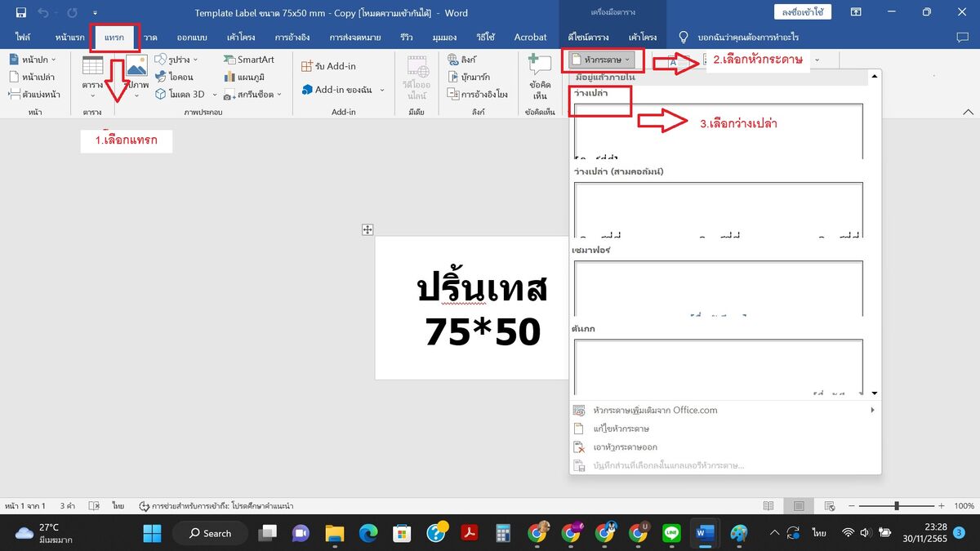Select the เซมาฟอร์ header thumbnail

718,288
